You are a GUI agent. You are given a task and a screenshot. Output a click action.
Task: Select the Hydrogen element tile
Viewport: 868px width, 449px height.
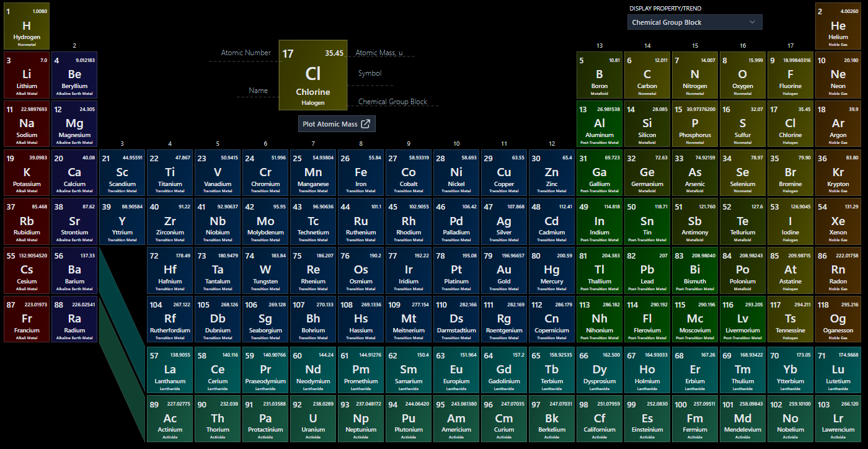(27, 27)
